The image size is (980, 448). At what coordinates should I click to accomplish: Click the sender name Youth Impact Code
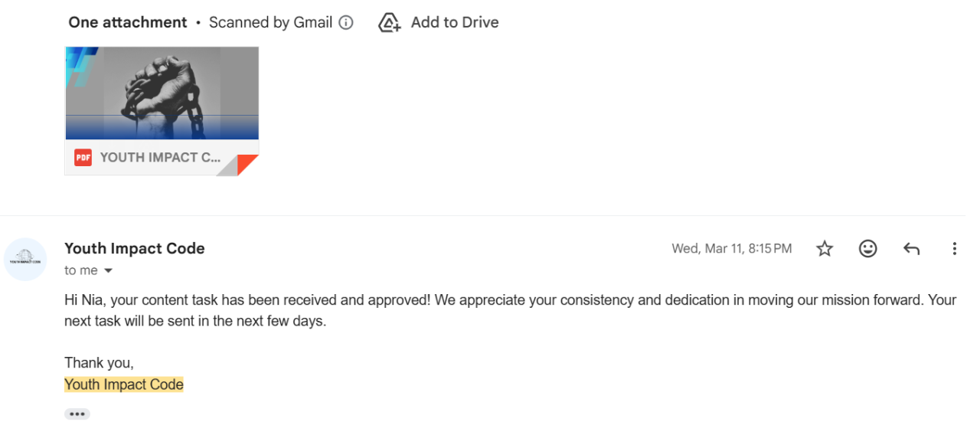pos(135,248)
